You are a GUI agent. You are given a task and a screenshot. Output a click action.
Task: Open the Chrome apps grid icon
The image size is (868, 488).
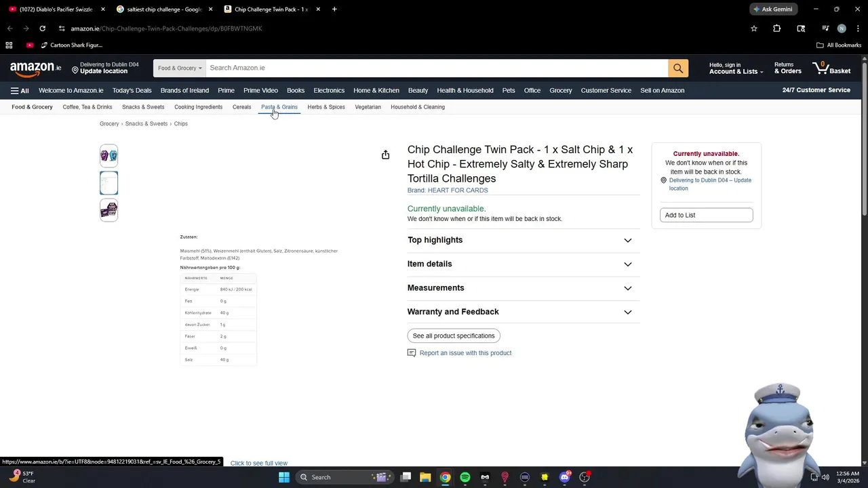[9, 45]
